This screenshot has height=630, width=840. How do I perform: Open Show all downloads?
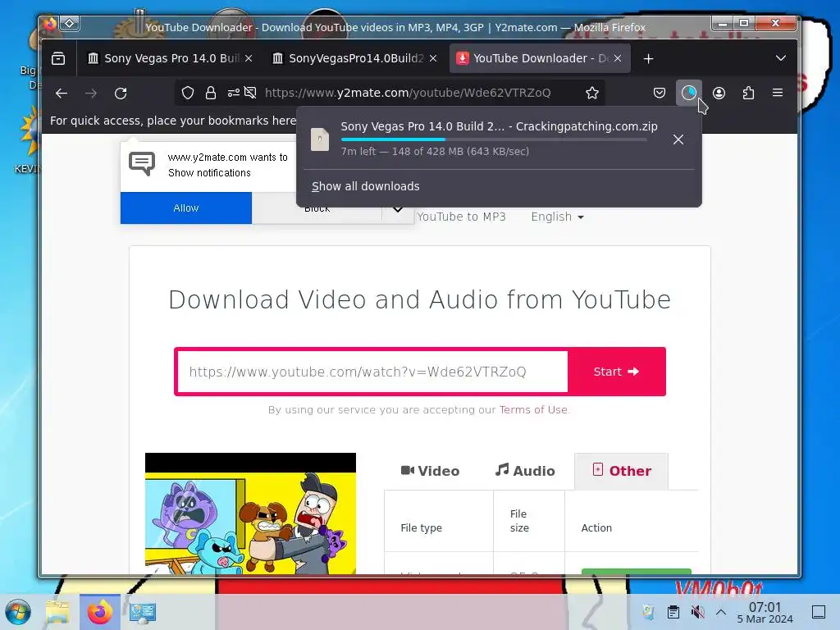pyautogui.click(x=365, y=186)
